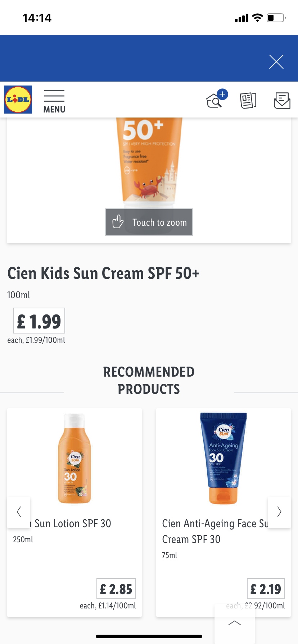Tap the Touch to zoom button
The height and width of the screenshot is (644, 298).
[x=149, y=222]
